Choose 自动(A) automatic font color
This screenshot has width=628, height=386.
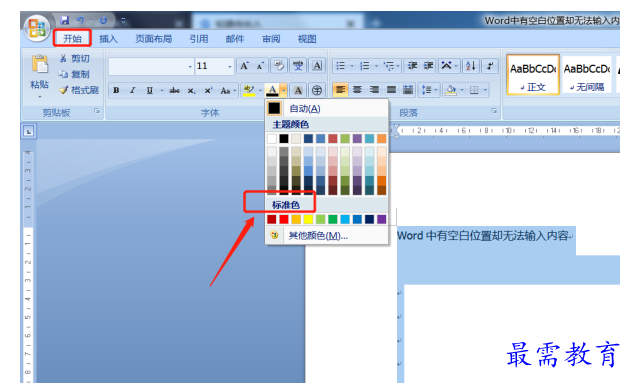point(326,109)
